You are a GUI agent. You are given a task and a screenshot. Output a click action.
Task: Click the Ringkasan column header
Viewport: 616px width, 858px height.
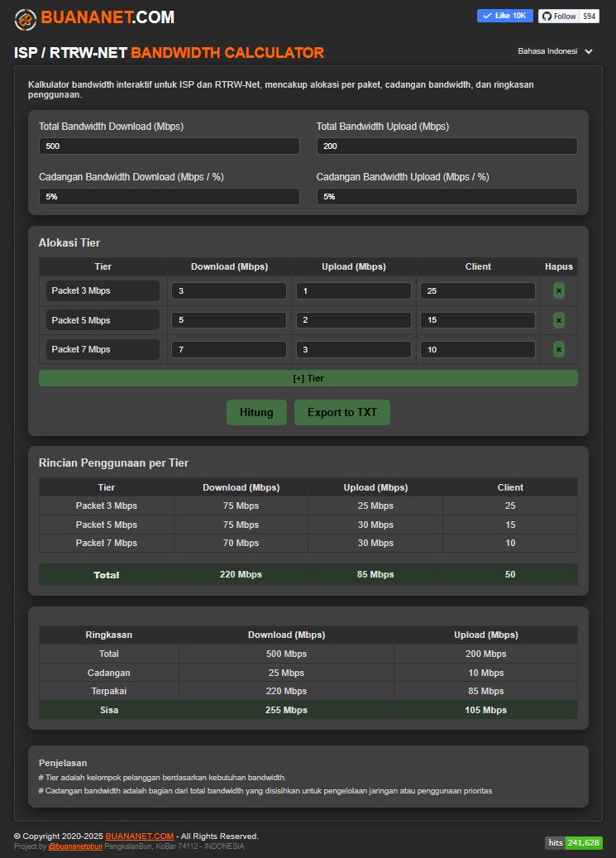point(109,635)
